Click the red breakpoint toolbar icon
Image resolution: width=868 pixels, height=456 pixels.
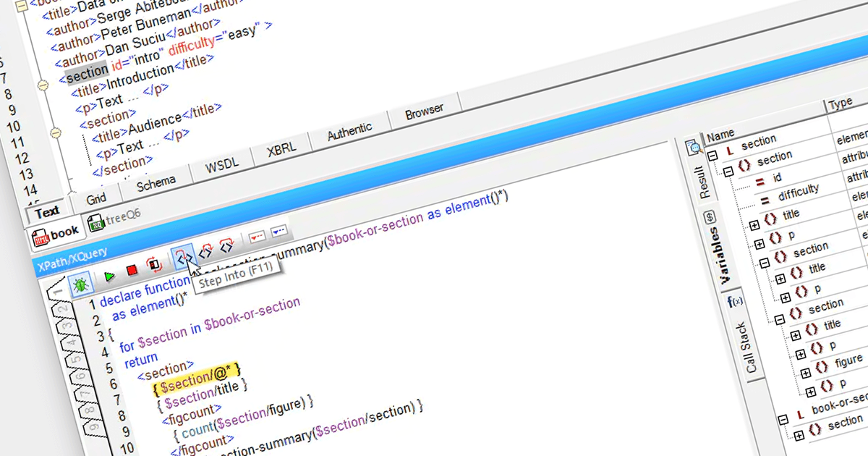coord(258,236)
